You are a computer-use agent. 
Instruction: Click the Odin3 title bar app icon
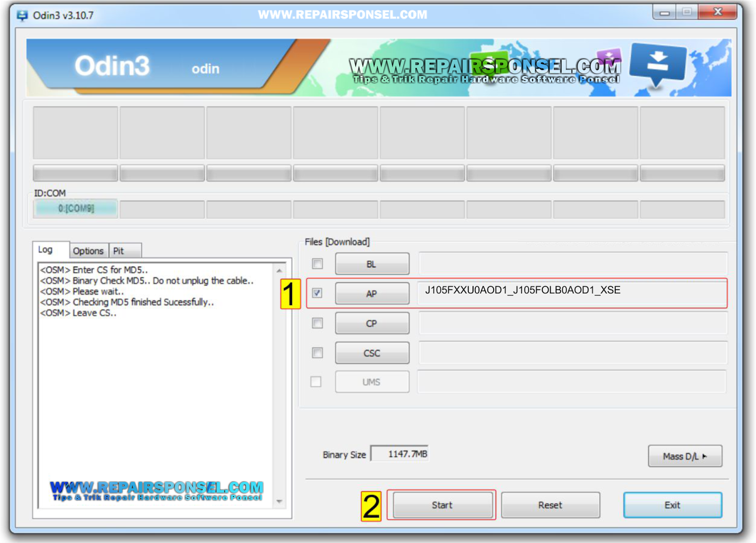coord(22,16)
